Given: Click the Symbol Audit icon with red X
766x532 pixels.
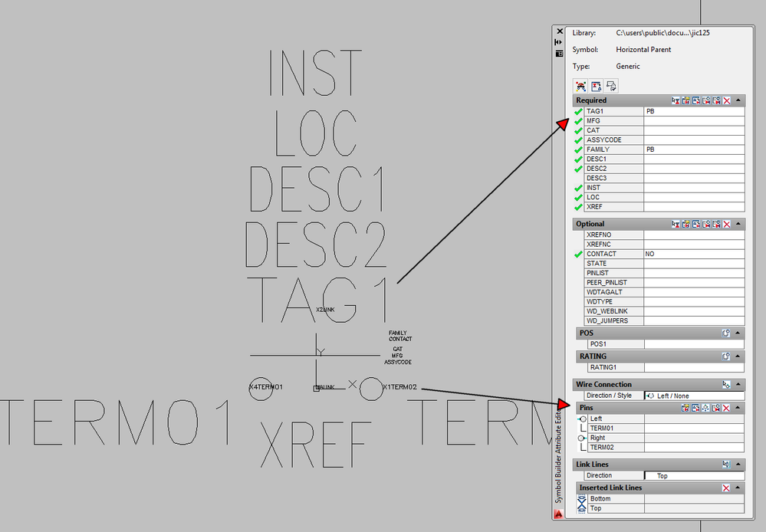Looking at the screenshot, I should tap(596, 86).
